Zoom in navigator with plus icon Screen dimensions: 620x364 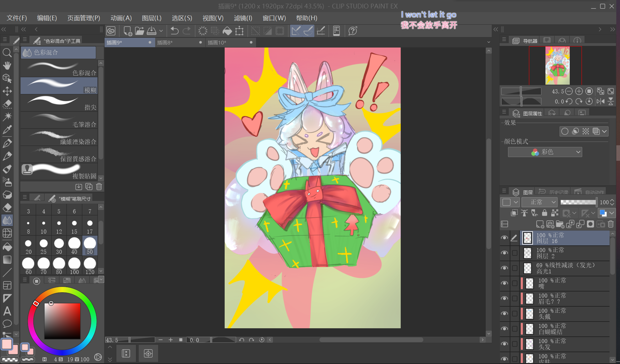[x=579, y=91]
